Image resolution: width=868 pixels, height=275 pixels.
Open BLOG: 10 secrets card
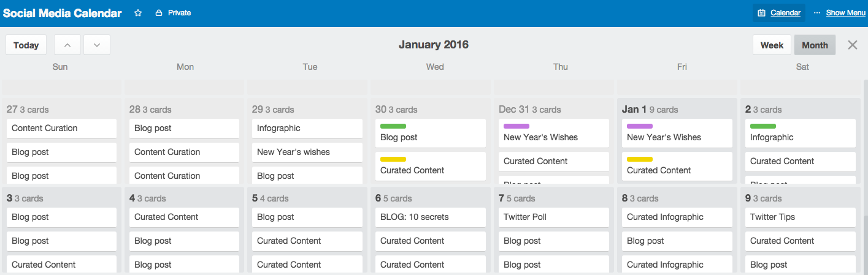click(x=431, y=217)
